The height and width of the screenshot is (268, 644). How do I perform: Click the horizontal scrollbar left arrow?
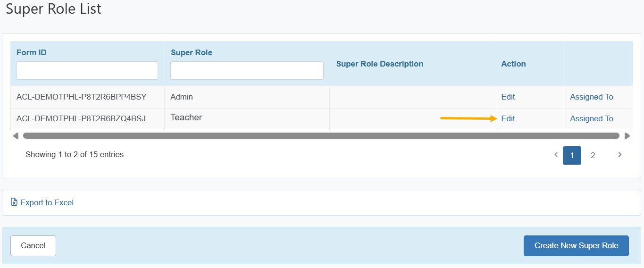[16, 136]
